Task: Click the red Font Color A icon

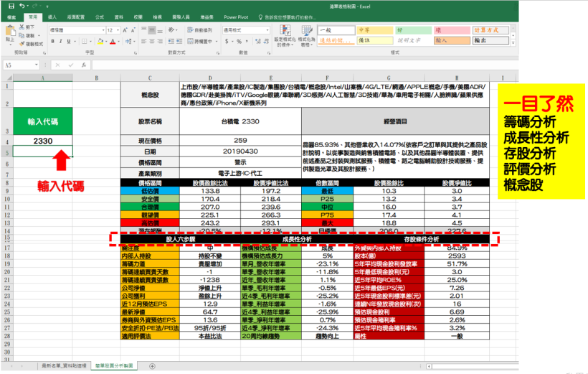Action: (113, 42)
